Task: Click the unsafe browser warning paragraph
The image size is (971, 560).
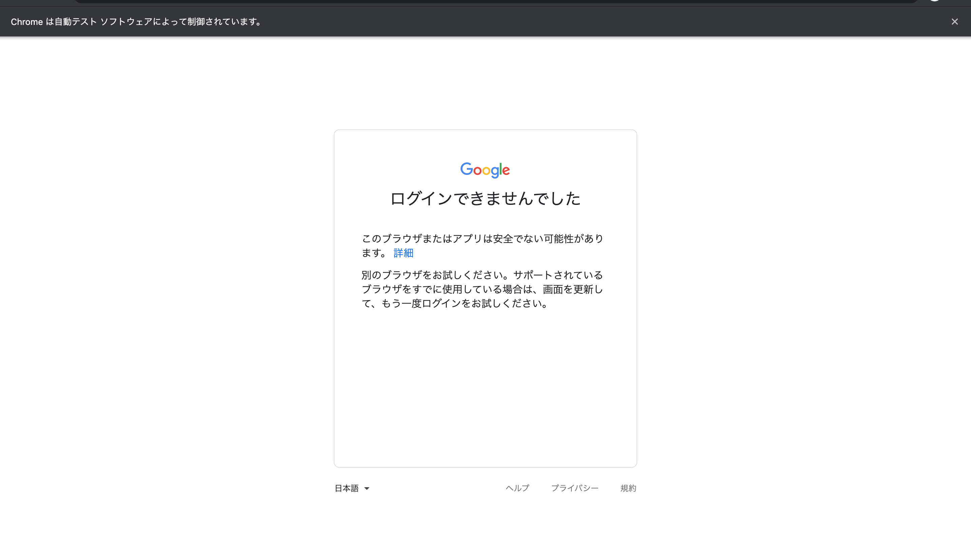Action: click(482, 239)
